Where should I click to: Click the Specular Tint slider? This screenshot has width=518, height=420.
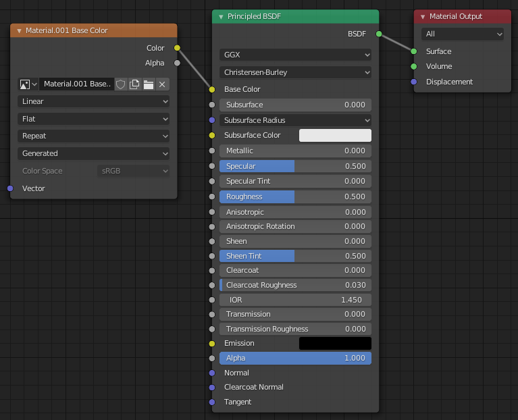click(295, 181)
